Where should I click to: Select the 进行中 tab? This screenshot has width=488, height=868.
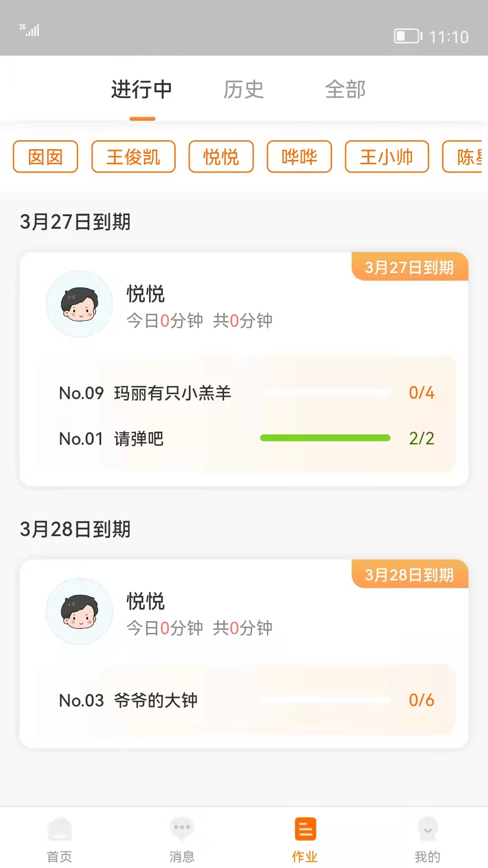(x=142, y=90)
